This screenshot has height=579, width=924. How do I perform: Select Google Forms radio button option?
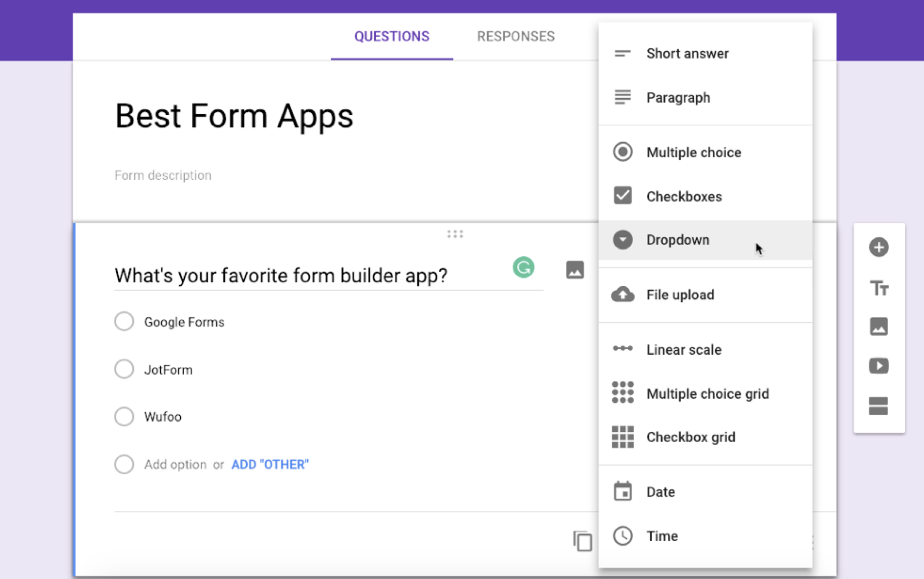pos(123,321)
